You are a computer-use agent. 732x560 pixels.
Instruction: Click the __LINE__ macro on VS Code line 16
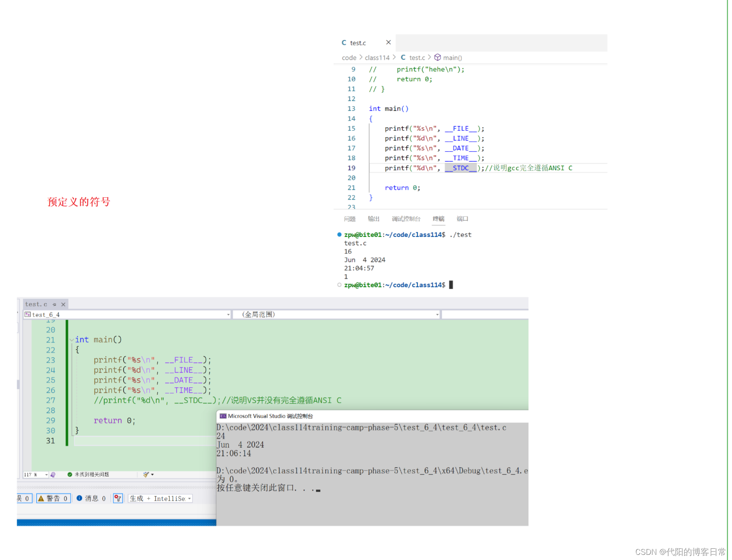[461, 138]
